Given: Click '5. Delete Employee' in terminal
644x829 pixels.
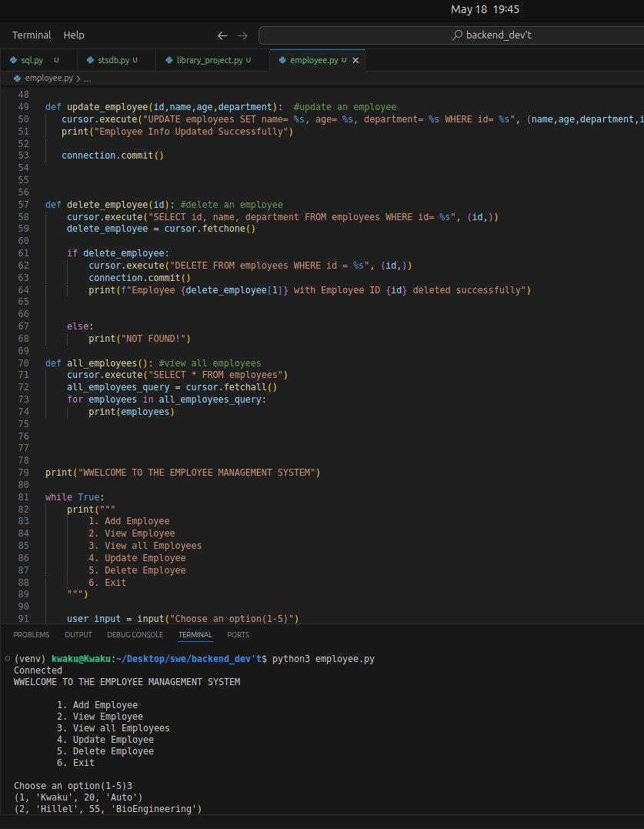Looking at the screenshot, I should pyautogui.click(x=105, y=751).
